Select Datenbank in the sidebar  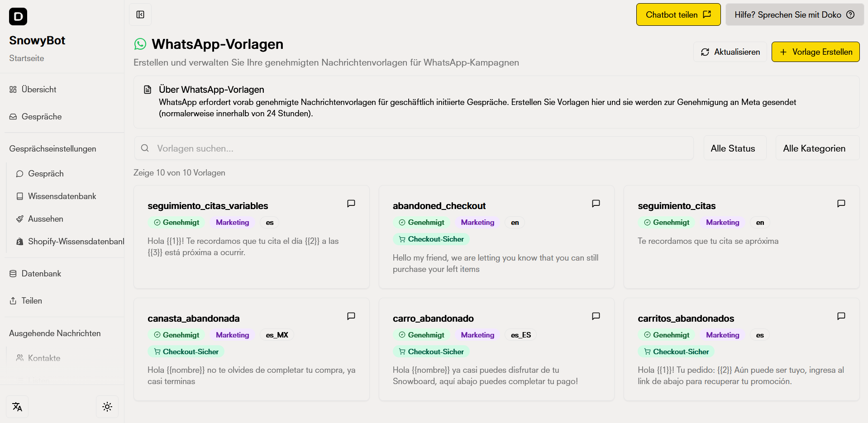[x=41, y=274]
